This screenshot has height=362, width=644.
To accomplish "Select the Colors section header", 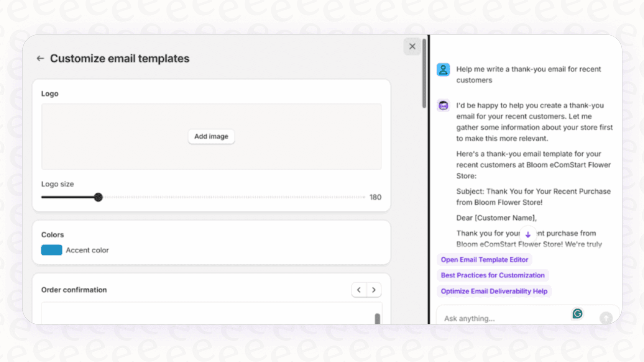I will coord(53,234).
